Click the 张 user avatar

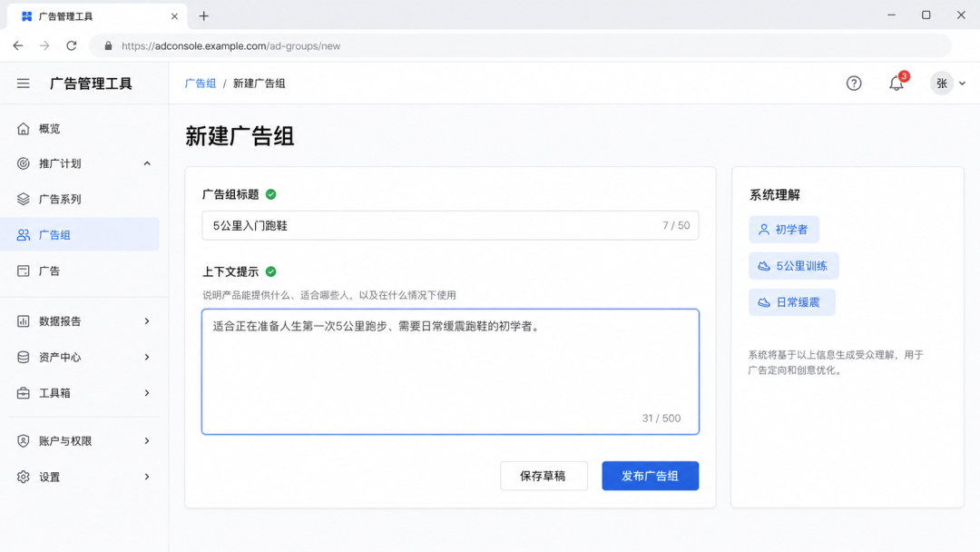click(941, 84)
